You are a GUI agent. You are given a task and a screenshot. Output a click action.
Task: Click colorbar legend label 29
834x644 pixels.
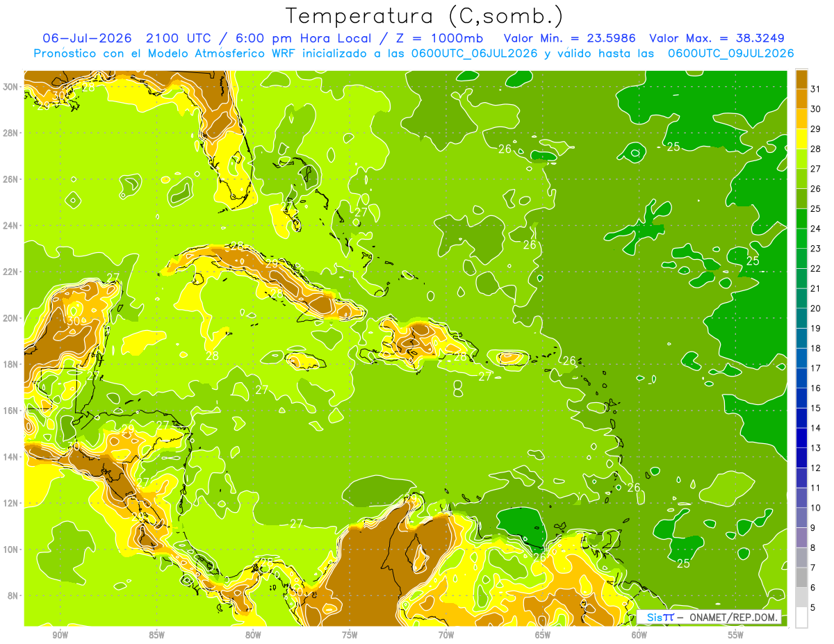click(816, 129)
